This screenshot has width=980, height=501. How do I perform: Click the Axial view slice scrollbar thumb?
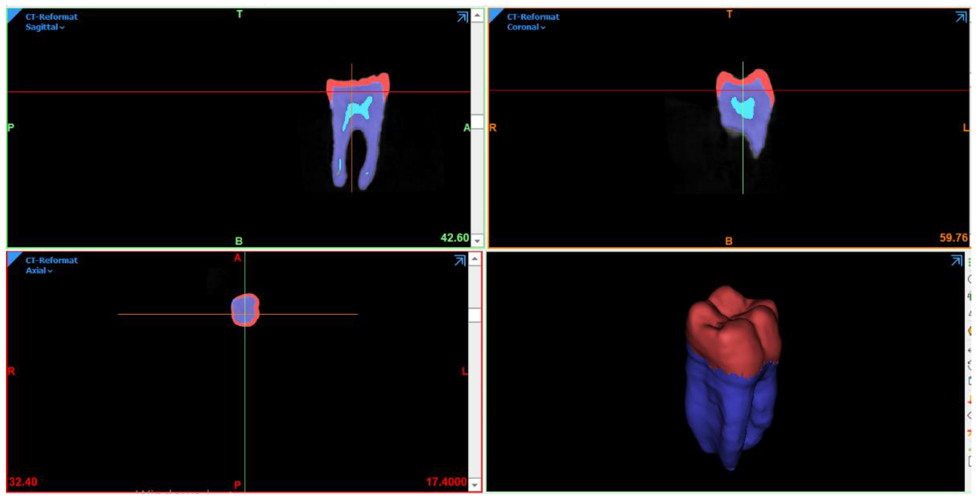click(x=474, y=315)
